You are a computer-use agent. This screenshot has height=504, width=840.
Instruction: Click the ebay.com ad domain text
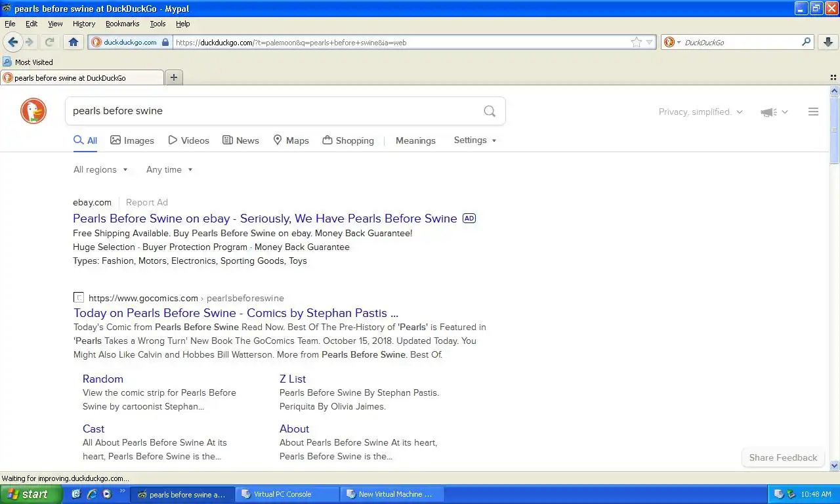[93, 202]
